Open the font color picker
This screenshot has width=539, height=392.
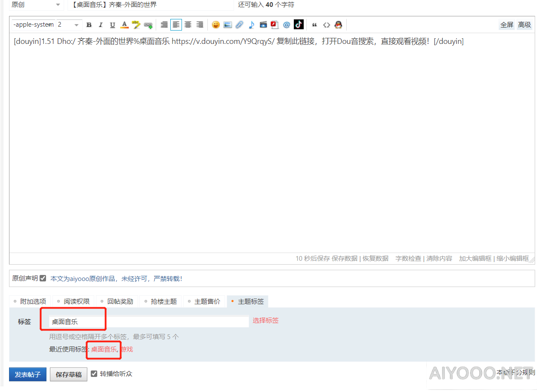click(124, 25)
